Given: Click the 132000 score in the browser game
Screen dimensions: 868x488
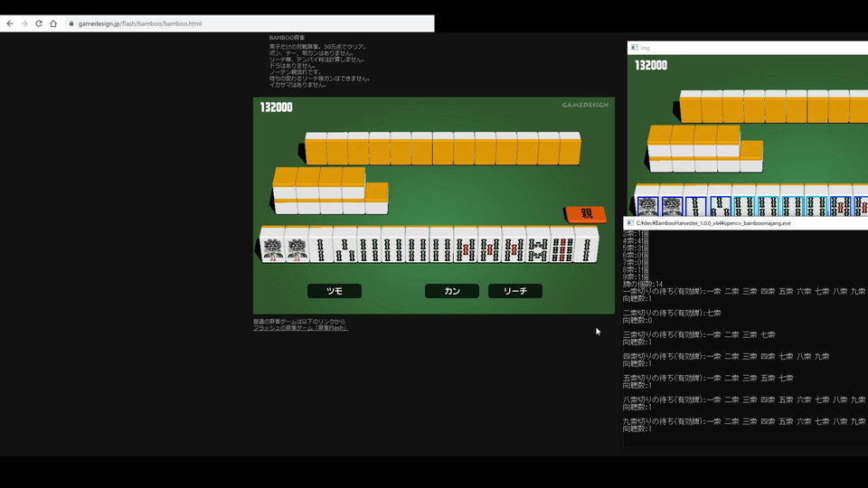Looking at the screenshot, I should (x=276, y=108).
